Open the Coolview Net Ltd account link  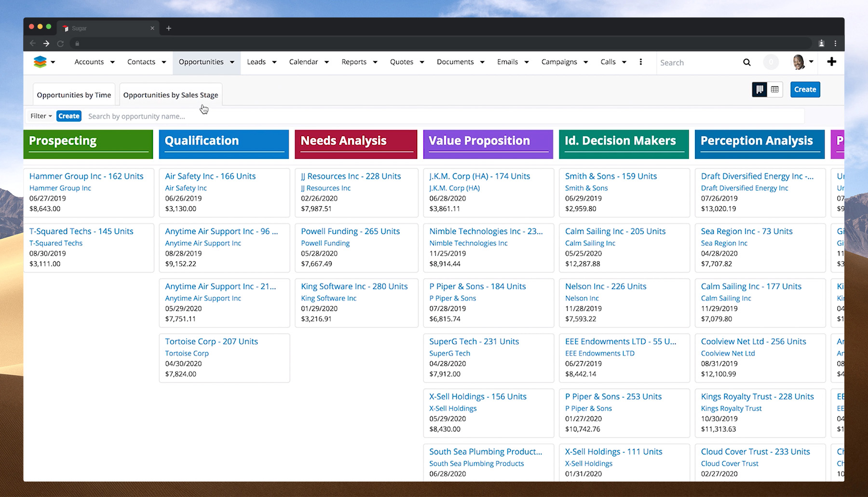728,353
